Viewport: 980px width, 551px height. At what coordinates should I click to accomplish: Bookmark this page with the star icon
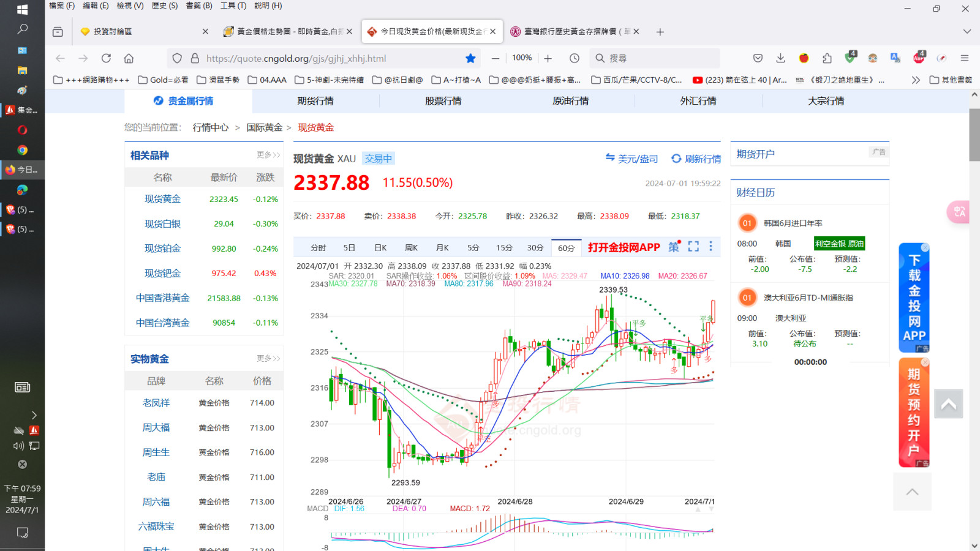point(470,58)
